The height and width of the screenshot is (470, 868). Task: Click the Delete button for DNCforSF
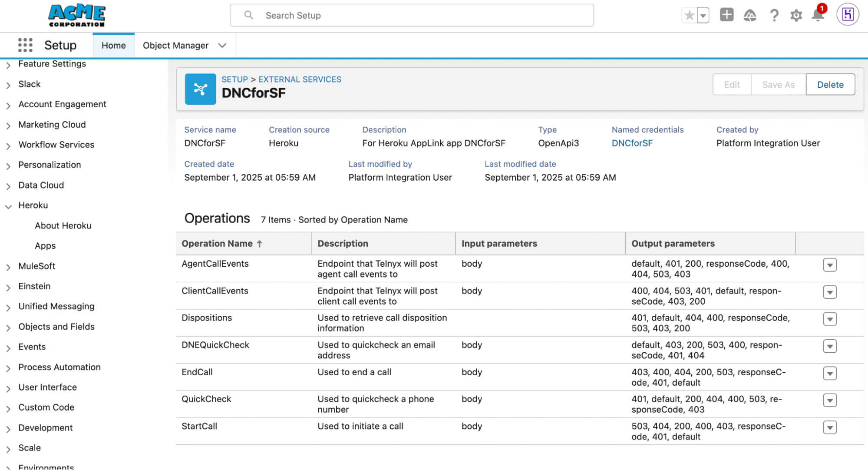[830, 84]
